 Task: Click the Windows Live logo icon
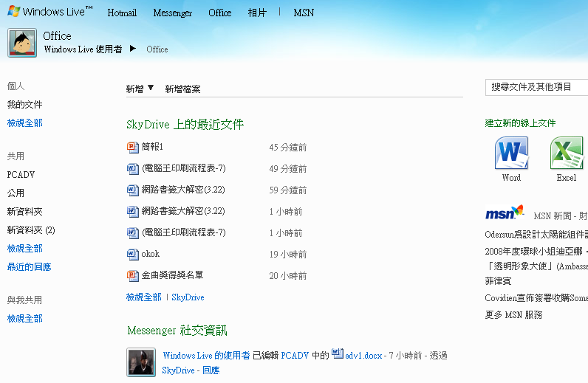pos(14,11)
